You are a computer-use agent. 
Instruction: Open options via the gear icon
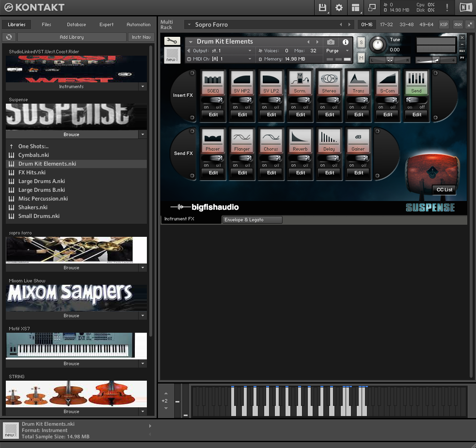(339, 7)
